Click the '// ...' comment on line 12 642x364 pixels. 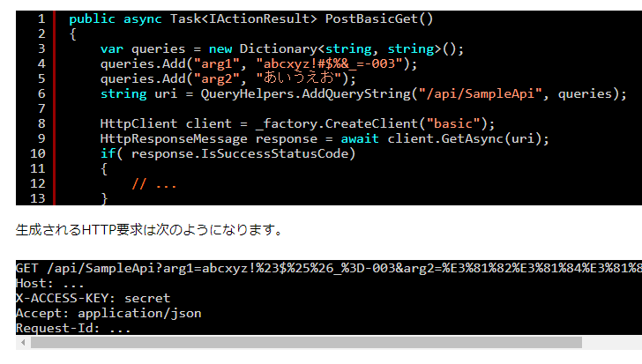pos(153,184)
